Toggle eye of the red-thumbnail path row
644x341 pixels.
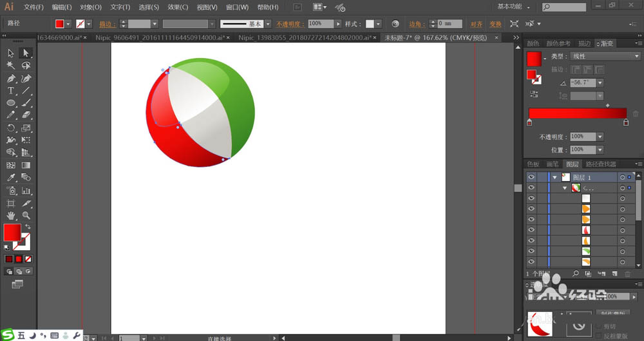[x=531, y=230]
